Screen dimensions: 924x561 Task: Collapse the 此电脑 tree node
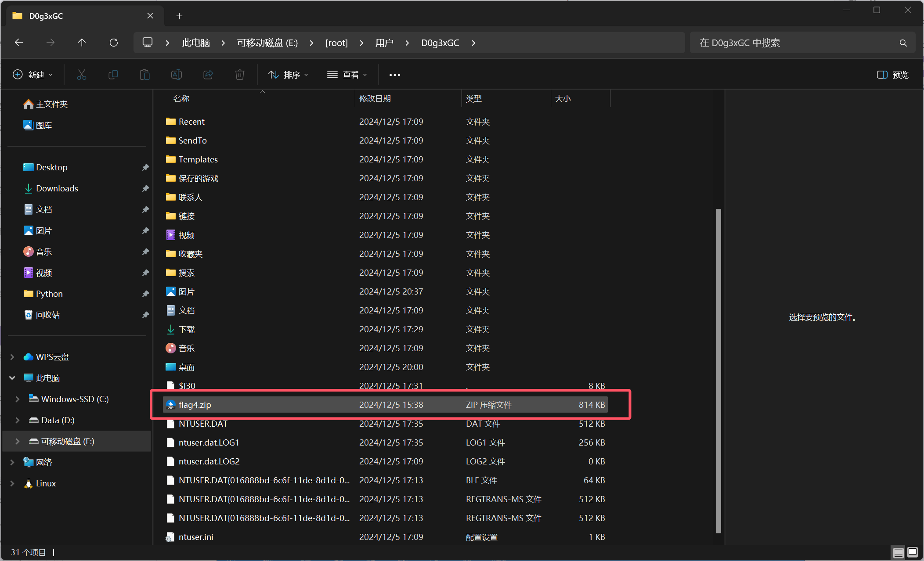12,378
